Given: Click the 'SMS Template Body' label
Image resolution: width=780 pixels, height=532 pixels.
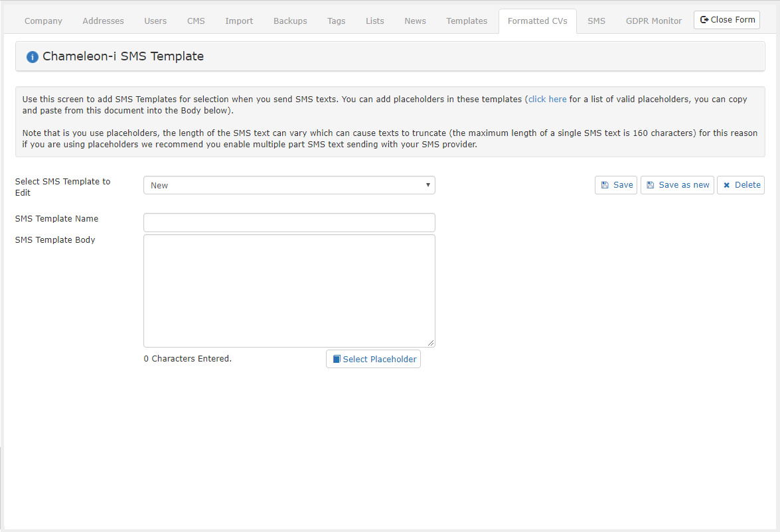Looking at the screenshot, I should click(x=54, y=239).
